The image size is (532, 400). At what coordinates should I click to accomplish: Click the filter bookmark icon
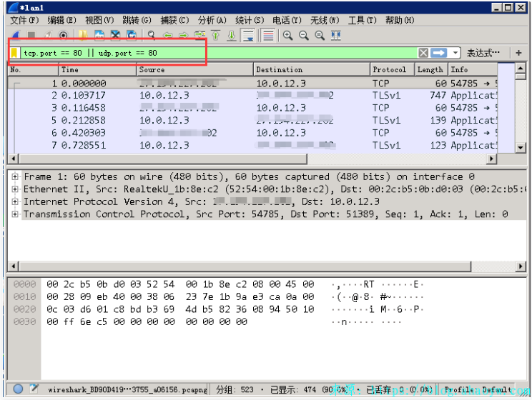[x=14, y=53]
